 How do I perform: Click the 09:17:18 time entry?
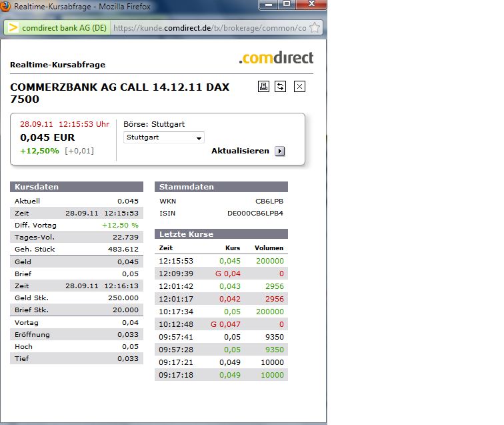pyautogui.click(x=176, y=375)
